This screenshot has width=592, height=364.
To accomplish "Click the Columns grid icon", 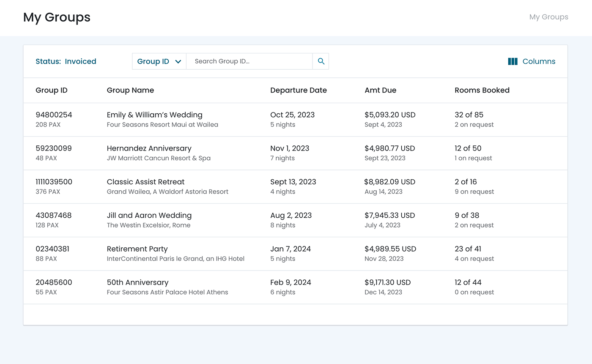I will tap(513, 61).
